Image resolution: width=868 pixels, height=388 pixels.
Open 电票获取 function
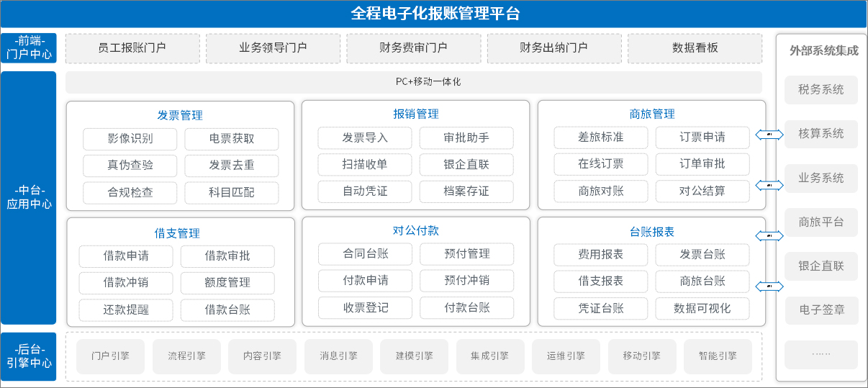232,139
